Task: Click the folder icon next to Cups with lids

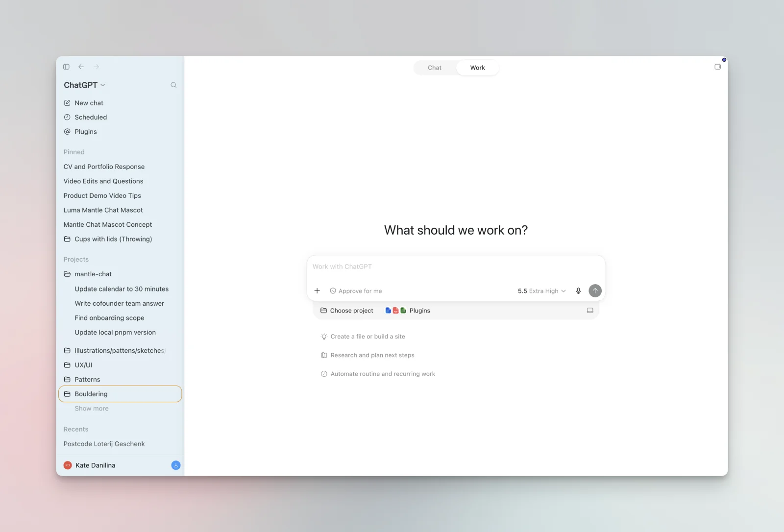Action: click(67, 239)
